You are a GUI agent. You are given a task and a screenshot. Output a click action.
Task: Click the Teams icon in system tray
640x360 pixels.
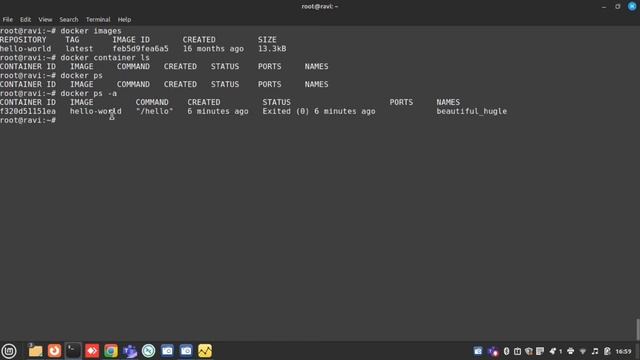pos(493,351)
